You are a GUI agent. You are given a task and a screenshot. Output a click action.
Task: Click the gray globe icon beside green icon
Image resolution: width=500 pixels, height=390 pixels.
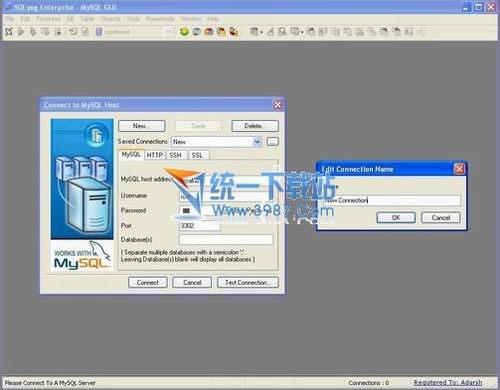[196, 32]
